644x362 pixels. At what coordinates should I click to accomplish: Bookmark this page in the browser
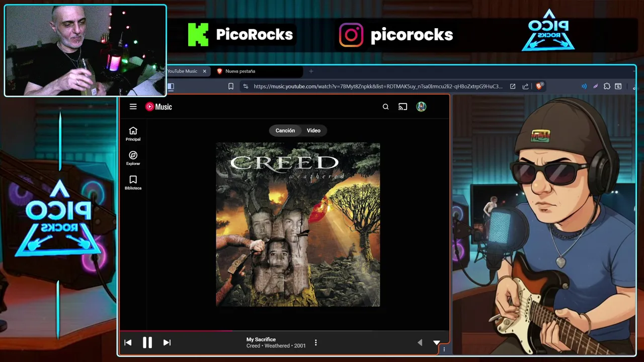pos(230,86)
